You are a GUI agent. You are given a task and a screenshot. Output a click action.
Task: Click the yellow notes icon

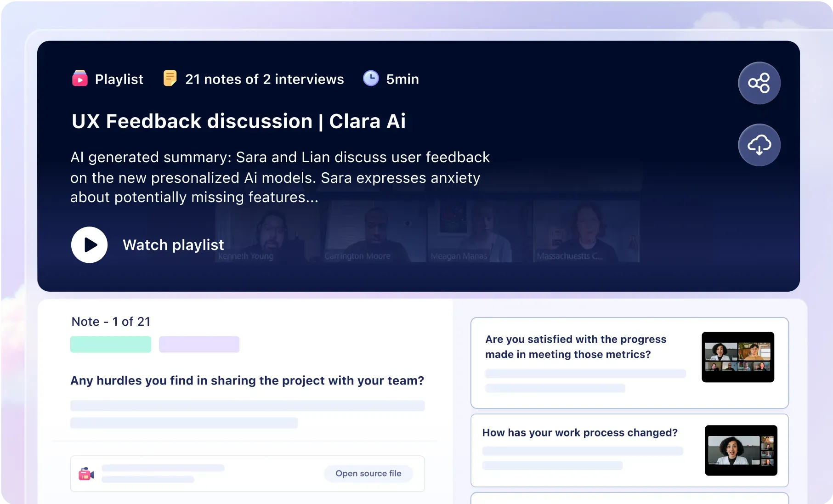point(170,79)
